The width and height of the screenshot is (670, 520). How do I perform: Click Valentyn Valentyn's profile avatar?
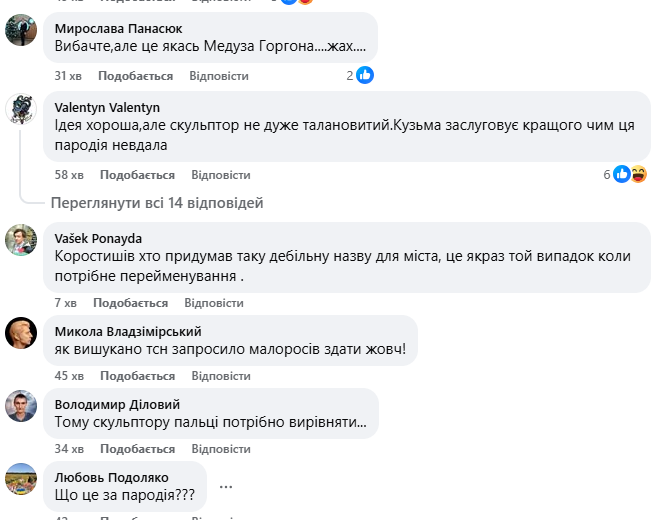click(x=22, y=109)
